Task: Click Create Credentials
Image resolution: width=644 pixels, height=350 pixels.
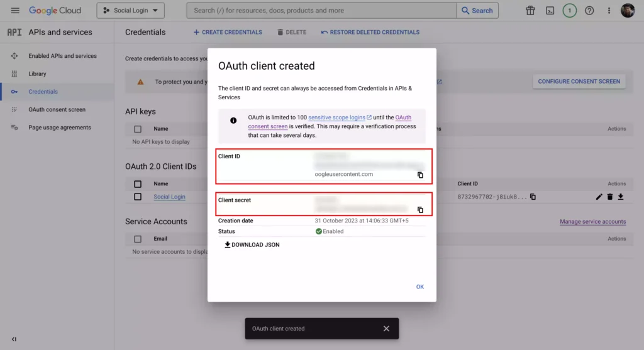Action: [228, 32]
